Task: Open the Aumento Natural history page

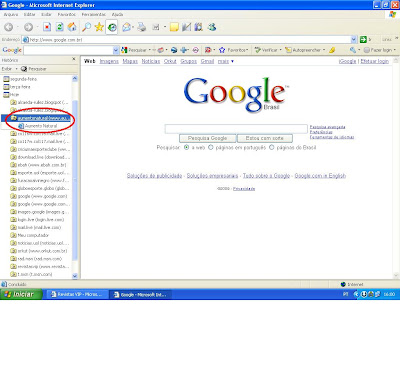Action: [x=38, y=126]
